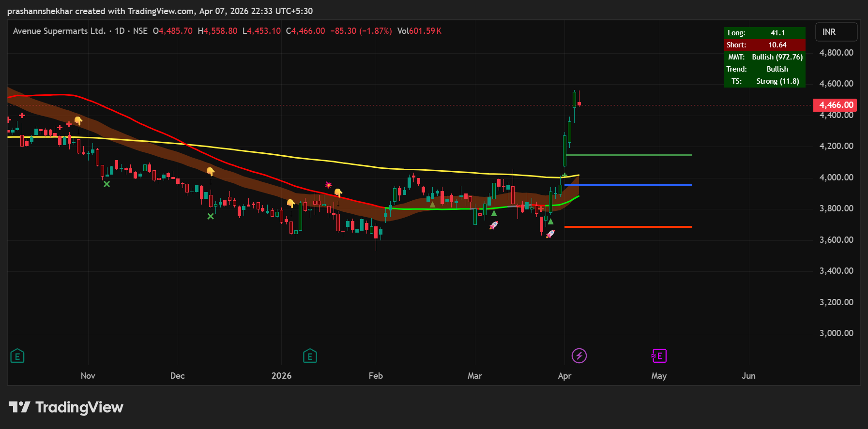Click the pointing hand marker in early January
868x429 pixels.
tap(290, 203)
